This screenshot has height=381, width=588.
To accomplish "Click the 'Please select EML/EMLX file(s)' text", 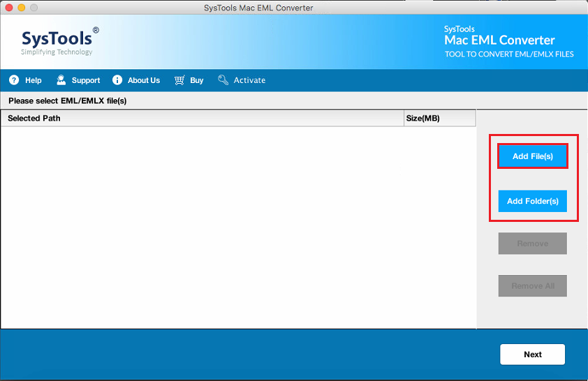I will (68, 100).
